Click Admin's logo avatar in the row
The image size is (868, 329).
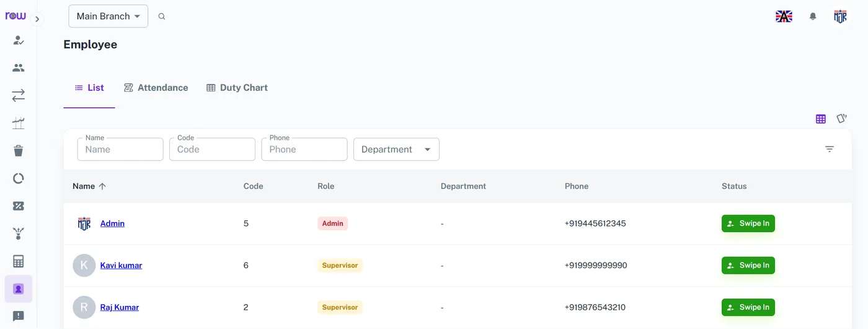84,223
